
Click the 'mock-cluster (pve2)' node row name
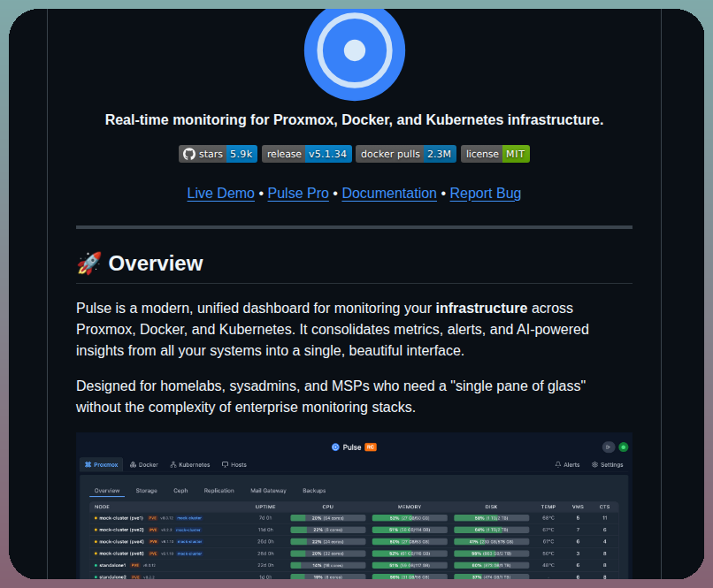coord(121,530)
